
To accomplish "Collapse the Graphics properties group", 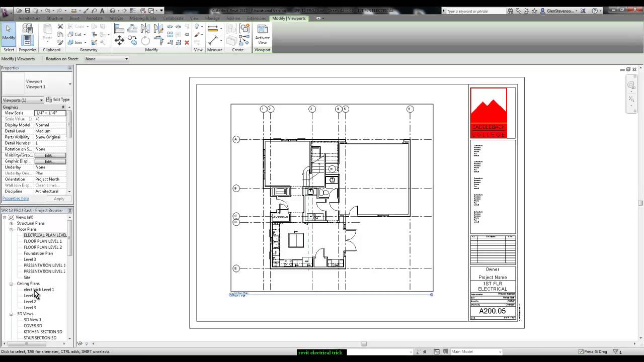I will point(63,107).
